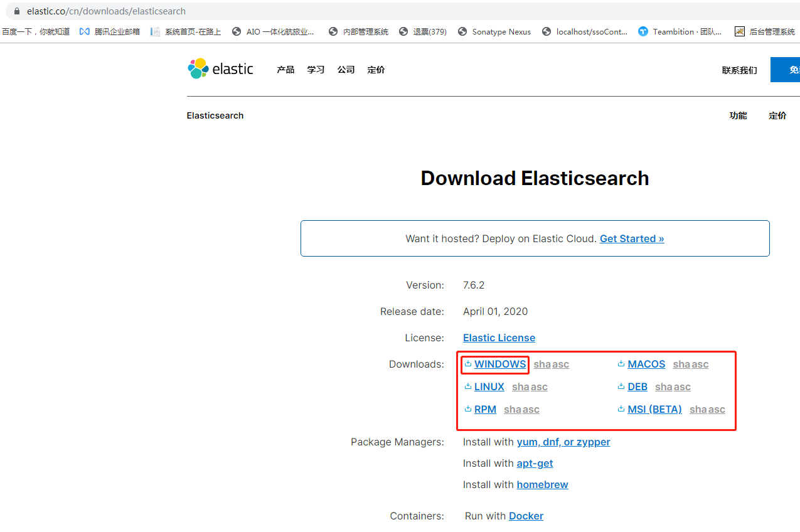Open the sha link for DEB

pyautogui.click(x=664, y=386)
